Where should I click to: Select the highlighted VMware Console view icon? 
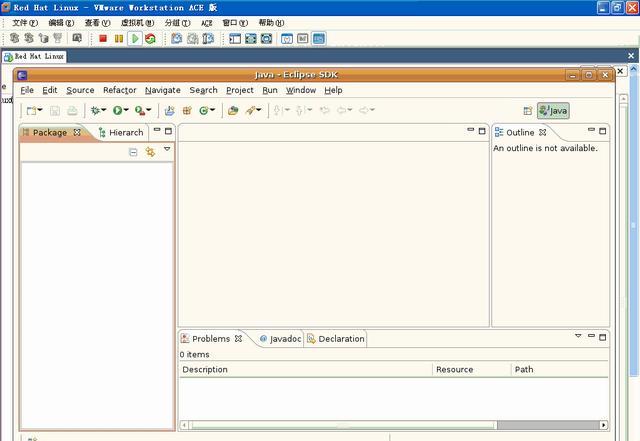318,39
